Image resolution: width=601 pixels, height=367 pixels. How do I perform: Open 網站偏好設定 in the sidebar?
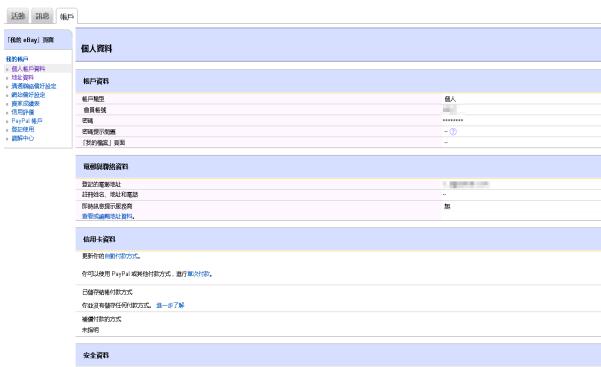[28, 95]
